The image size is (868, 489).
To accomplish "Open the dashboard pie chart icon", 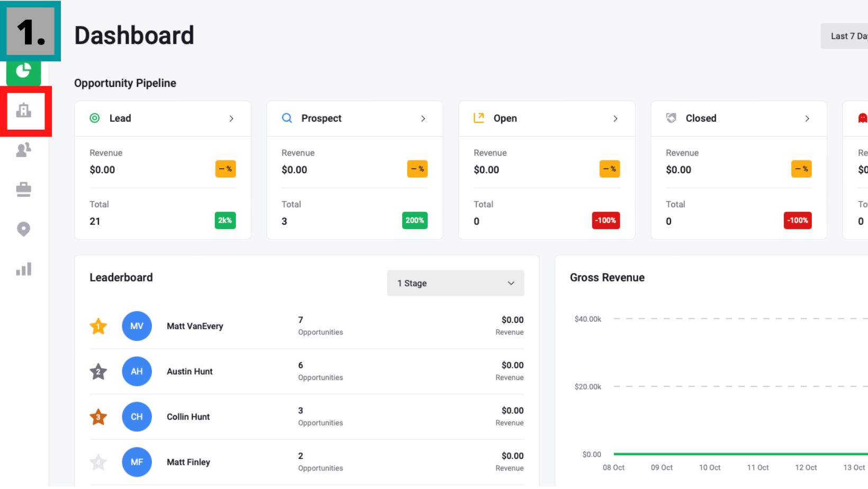I will point(23,71).
